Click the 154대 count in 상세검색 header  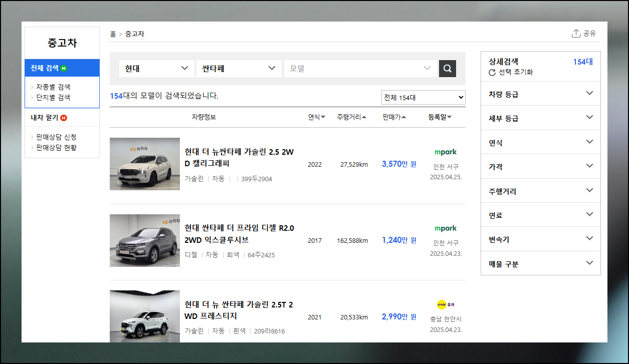coord(583,62)
